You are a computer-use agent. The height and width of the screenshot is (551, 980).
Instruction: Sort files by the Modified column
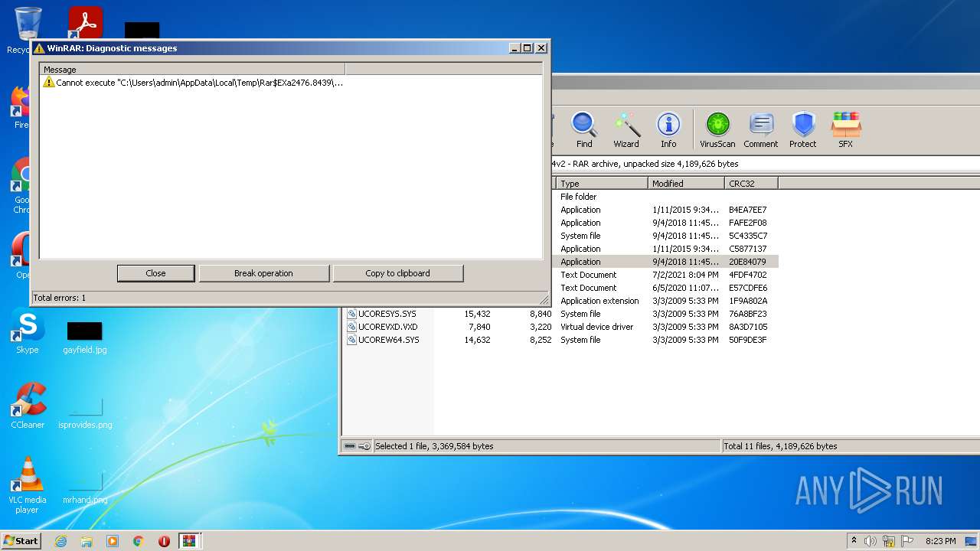coord(686,184)
